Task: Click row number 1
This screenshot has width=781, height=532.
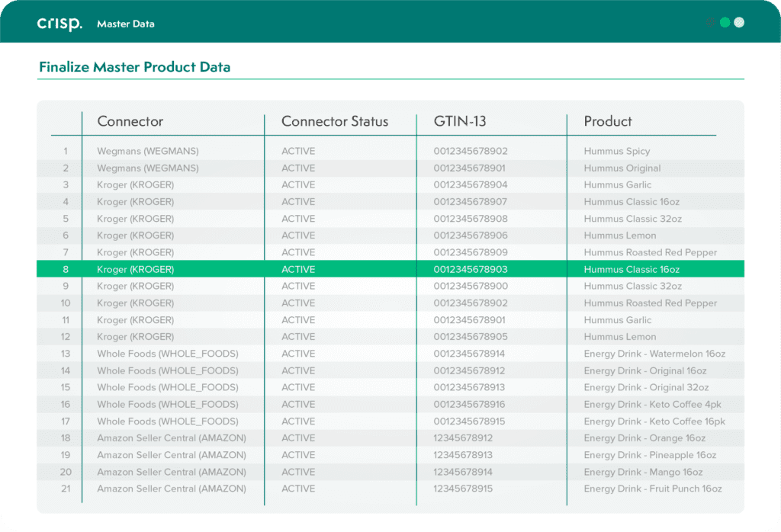Action: click(x=66, y=151)
